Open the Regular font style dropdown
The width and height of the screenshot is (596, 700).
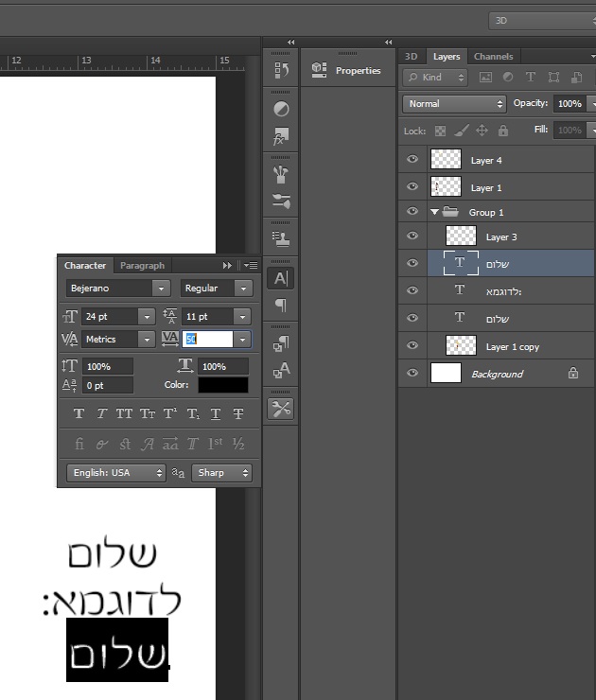243,289
